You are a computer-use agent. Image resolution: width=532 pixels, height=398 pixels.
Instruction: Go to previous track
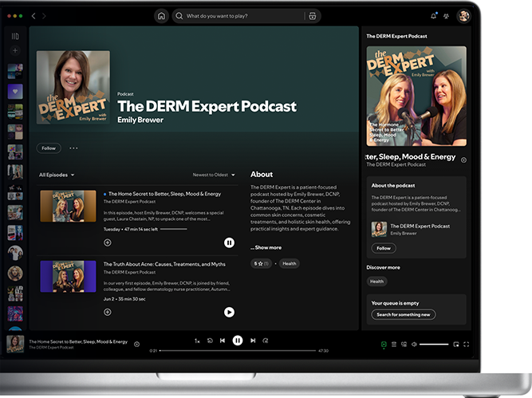click(x=223, y=341)
